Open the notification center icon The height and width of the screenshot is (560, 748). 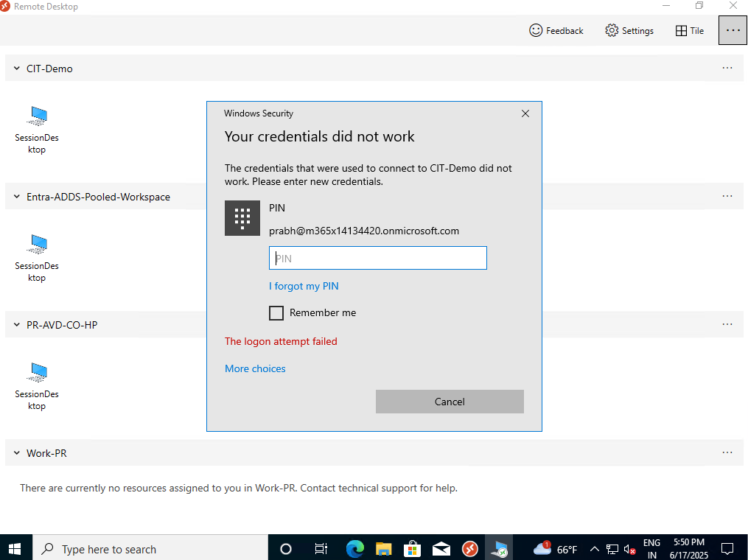click(x=727, y=549)
